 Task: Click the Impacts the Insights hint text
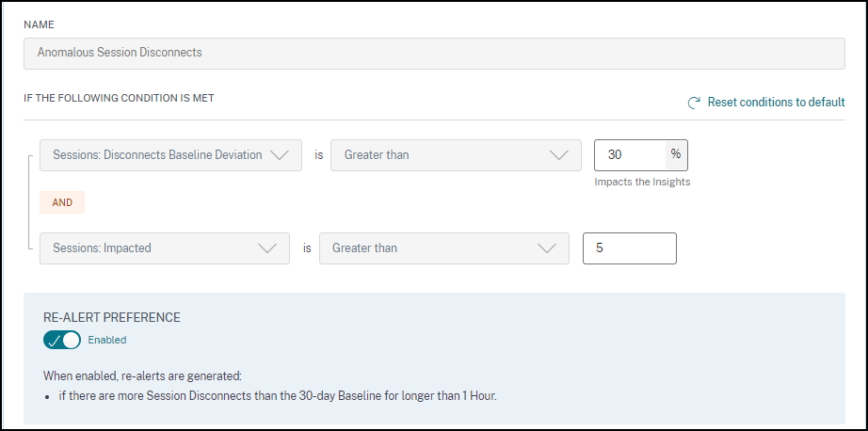tap(642, 182)
